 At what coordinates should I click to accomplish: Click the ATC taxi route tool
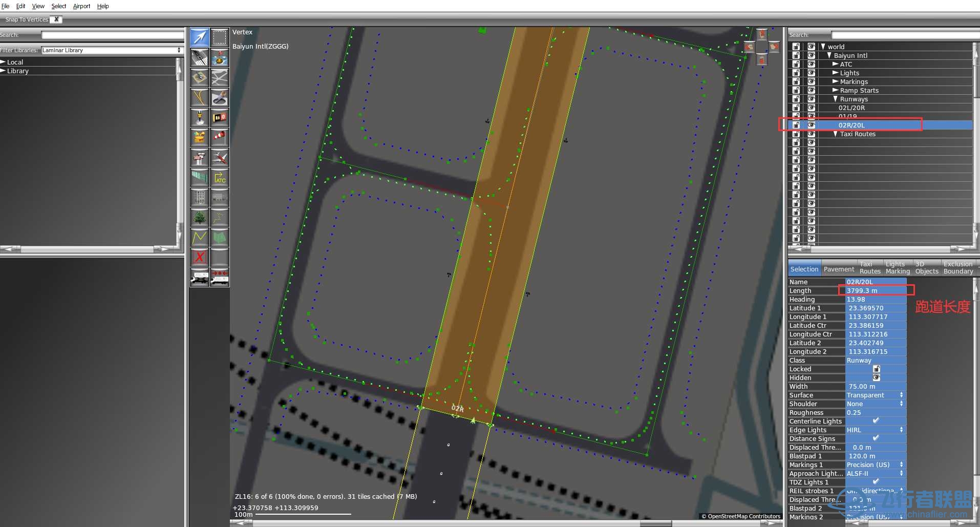pos(219,178)
